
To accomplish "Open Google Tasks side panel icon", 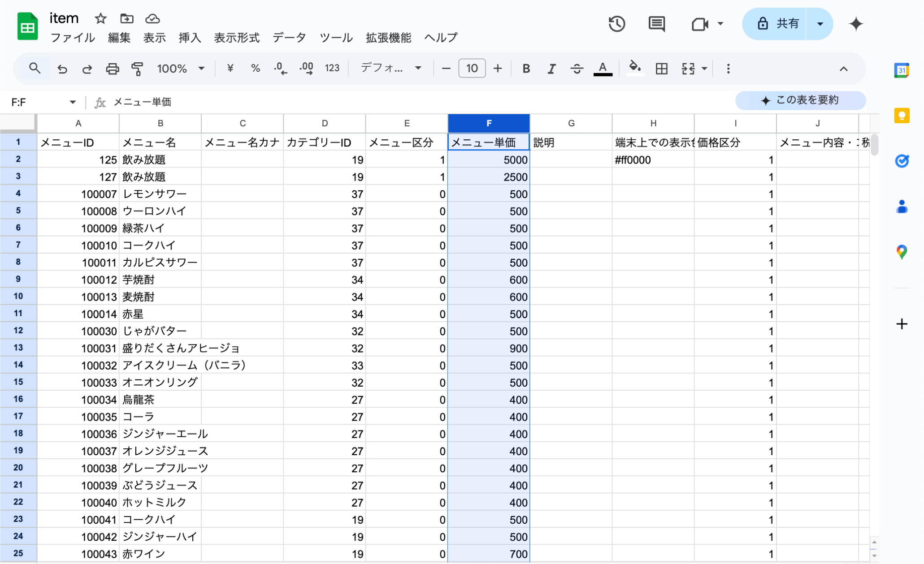I will click(902, 161).
